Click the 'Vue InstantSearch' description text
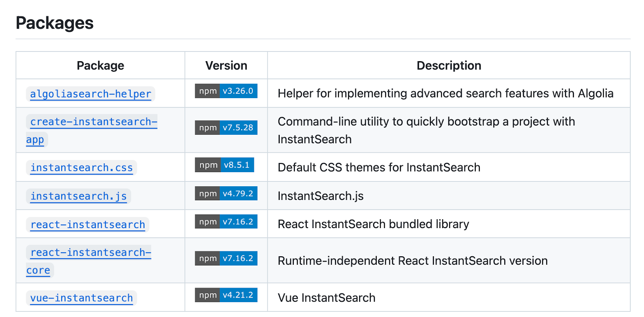The width and height of the screenshot is (644, 317). (x=326, y=298)
